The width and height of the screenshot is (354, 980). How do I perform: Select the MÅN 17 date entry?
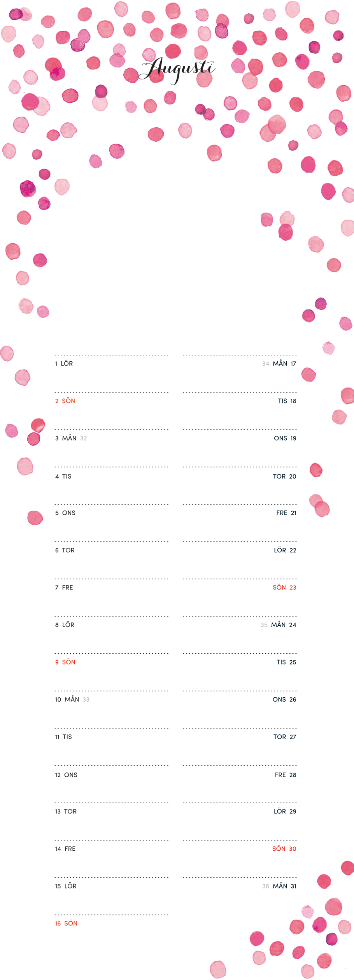[284, 364]
